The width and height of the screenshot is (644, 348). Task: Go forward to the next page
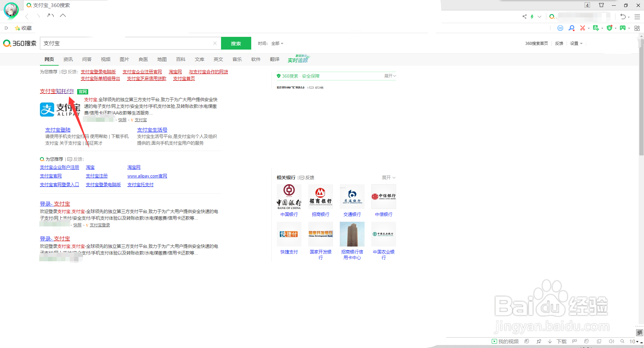click(38, 16)
